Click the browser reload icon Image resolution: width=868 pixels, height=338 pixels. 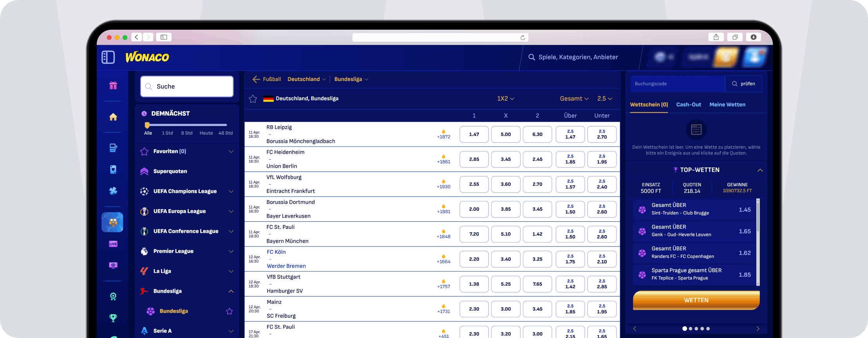click(x=523, y=38)
